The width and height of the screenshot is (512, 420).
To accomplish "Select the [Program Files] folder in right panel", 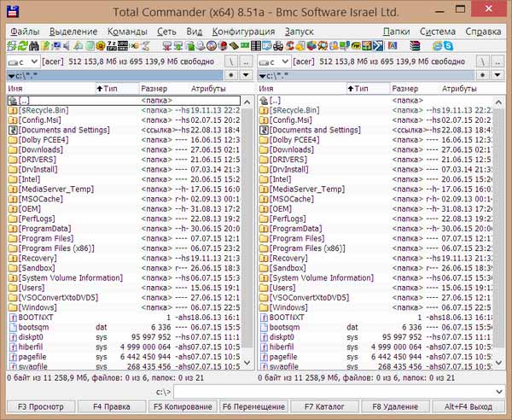I will (297, 238).
